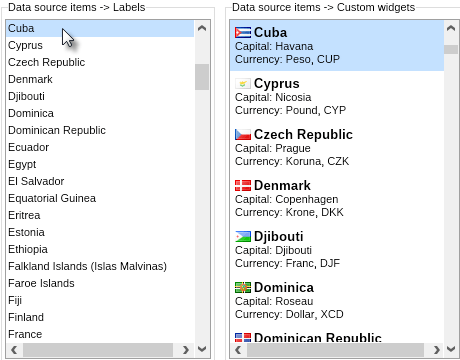Click the Cuba title in Custom widgets
Screen dimensions: 460x360
tap(270, 33)
